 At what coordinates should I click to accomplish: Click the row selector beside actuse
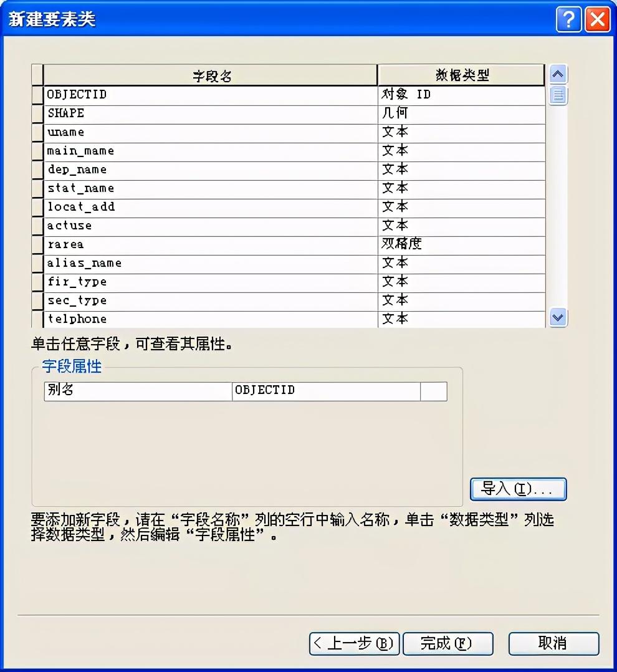(37, 227)
